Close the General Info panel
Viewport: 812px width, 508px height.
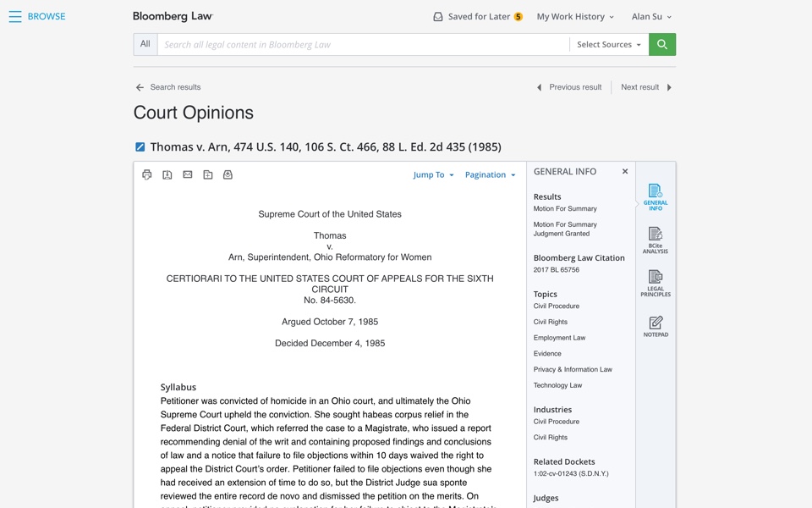coord(625,171)
